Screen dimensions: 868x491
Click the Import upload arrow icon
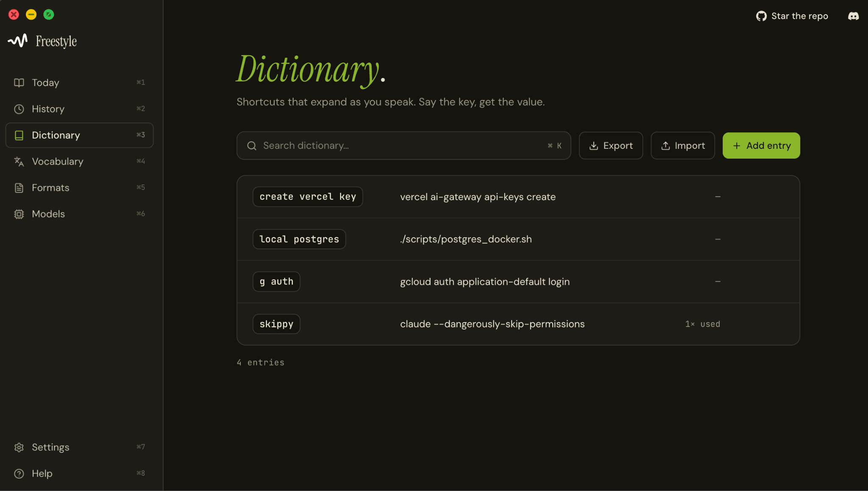665,146
